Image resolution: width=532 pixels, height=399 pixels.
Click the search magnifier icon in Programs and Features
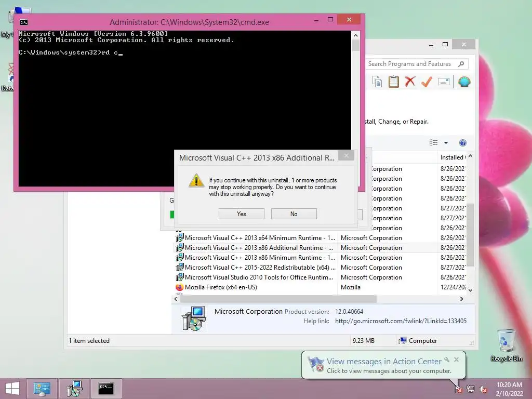pyautogui.click(x=461, y=64)
